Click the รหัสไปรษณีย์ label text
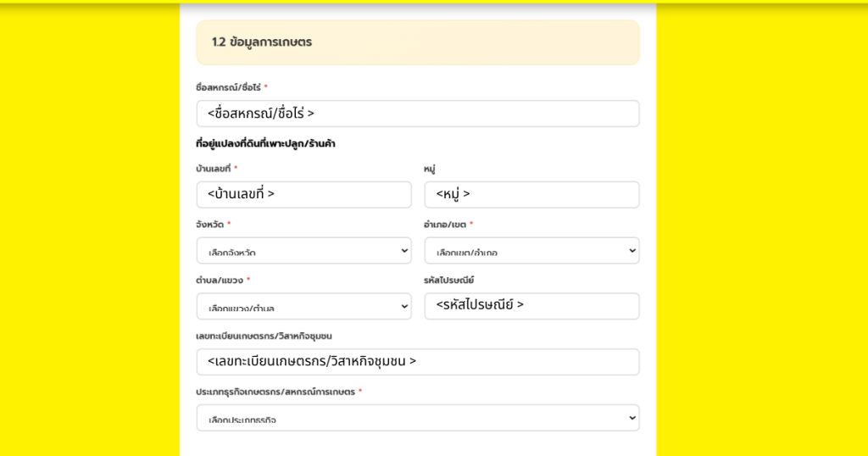Viewport: 868px width, 456px height. point(448,281)
